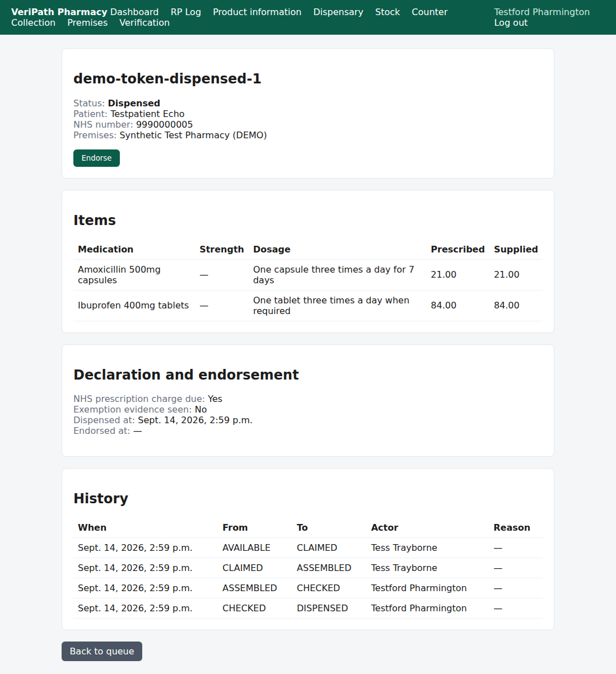Screen dimensions: 616x674
Task: Open the Stock section
Action: point(388,12)
